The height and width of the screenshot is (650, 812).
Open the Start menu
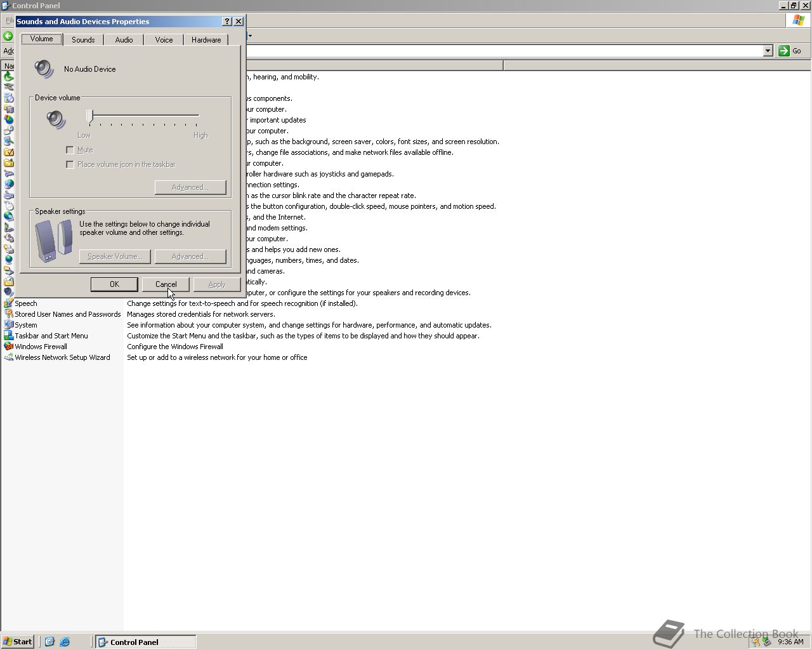click(18, 642)
